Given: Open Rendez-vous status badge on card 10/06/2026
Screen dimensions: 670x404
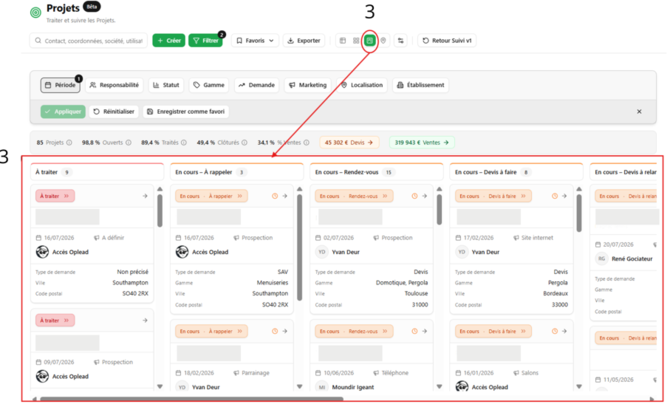Looking at the screenshot, I should pyautogui.click(x=354, y=331).
